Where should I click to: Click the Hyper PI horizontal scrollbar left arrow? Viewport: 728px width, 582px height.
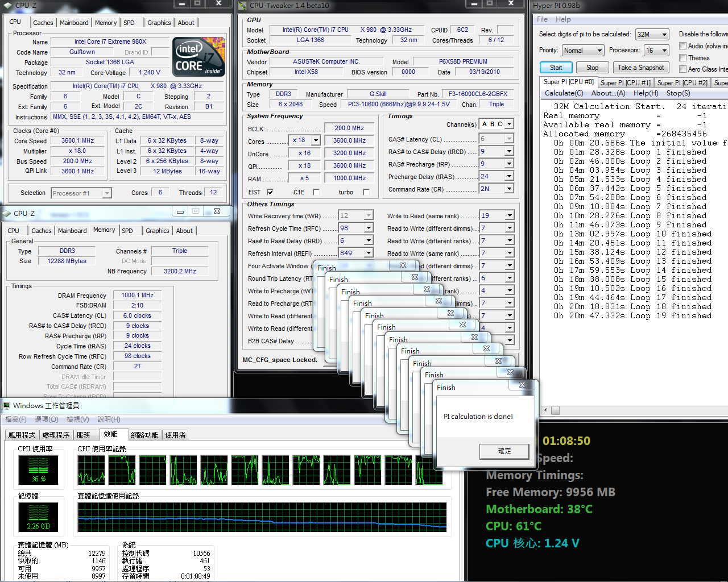[x=545, y=410]
